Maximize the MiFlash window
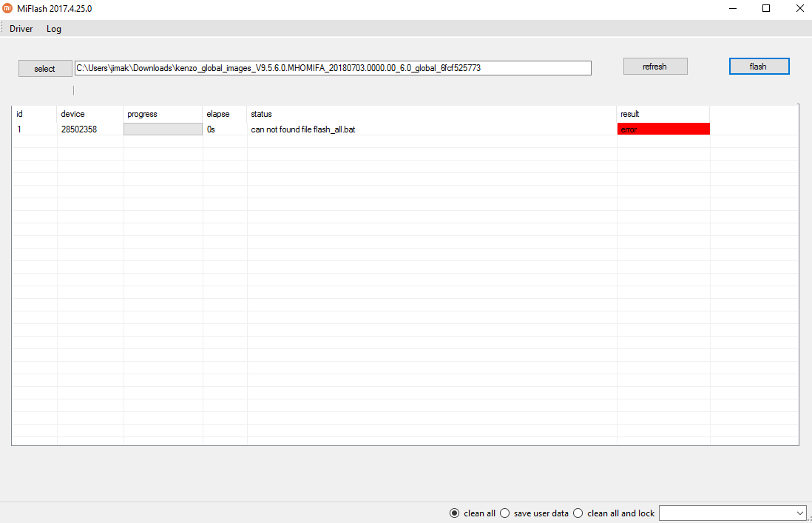 click(x=766, y=8)
